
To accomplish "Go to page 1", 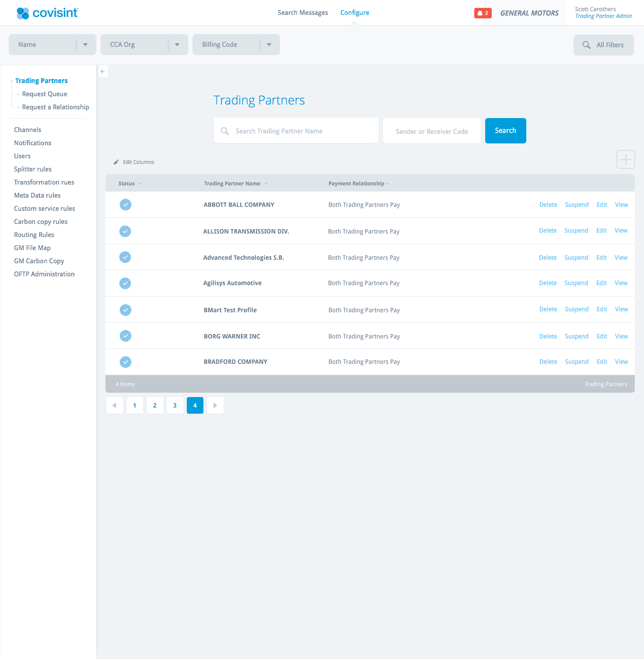I will point(135,405).
